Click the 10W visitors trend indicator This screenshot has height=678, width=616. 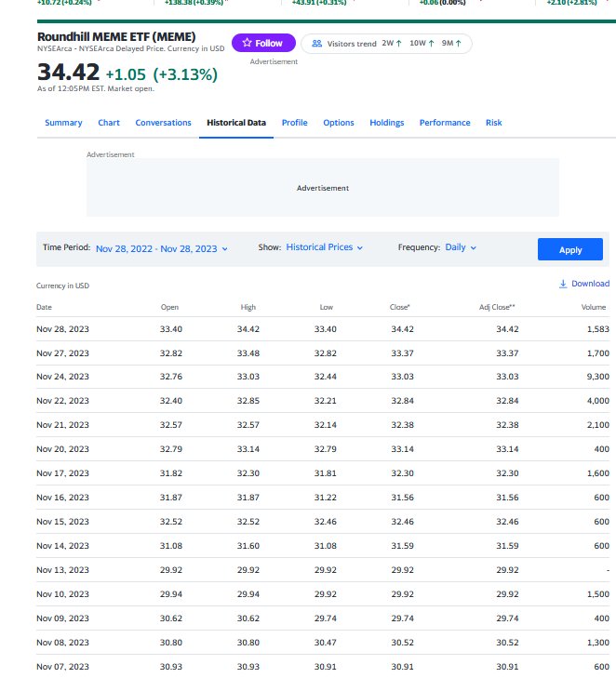422,43
